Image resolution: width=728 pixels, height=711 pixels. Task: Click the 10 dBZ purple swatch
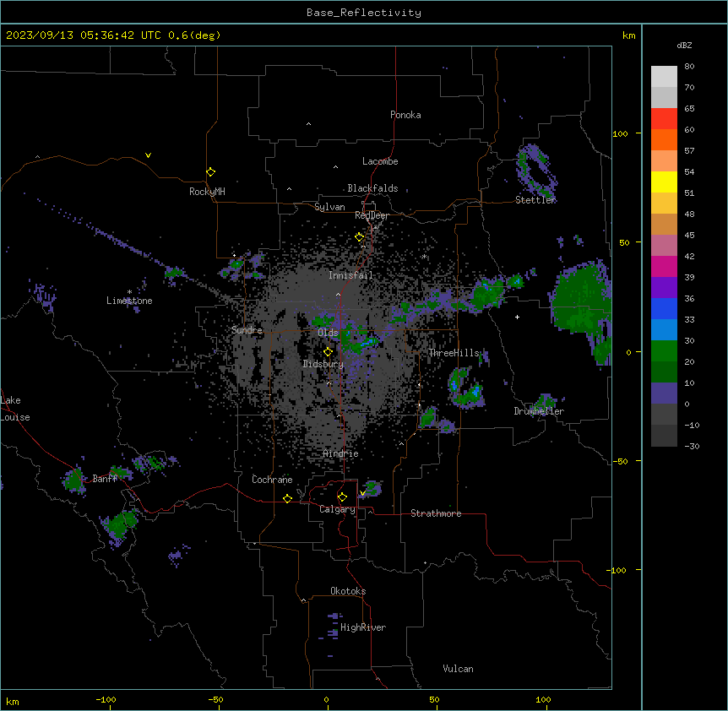[x=664, y=393]
